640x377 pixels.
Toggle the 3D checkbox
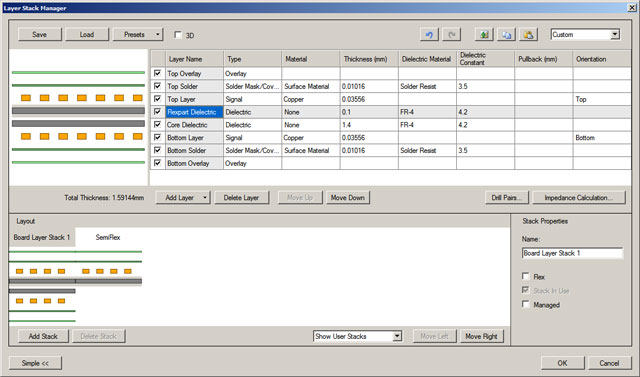[178, 35]
